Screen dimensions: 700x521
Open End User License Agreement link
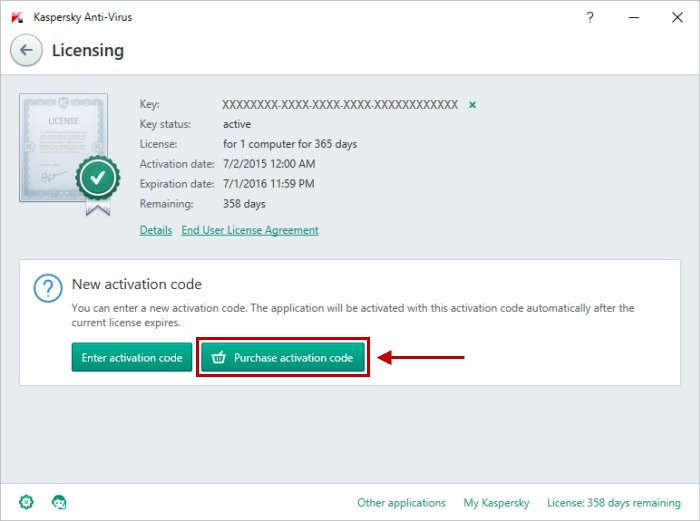pos(250,230)
